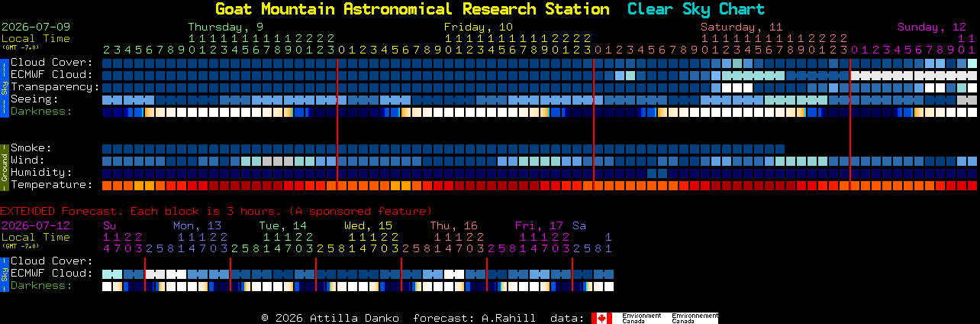Click the Environment Canada English logo text
This screenshot has width=980, height=324.
643,318
